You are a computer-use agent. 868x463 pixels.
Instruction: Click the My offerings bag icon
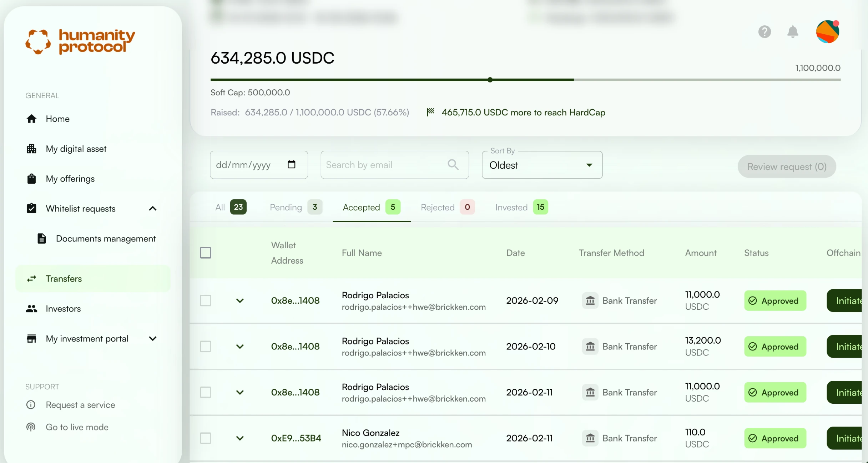[x=31, y=179]
